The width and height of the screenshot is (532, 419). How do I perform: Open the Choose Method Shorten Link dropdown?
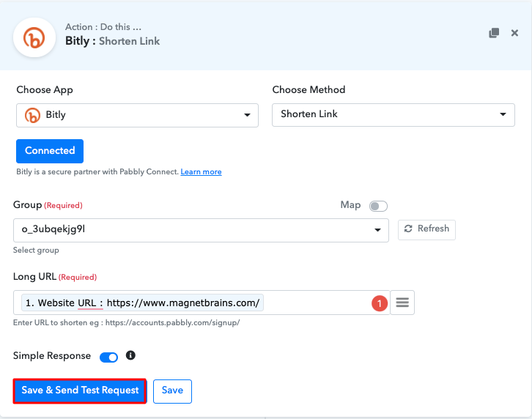coord(394,115)
